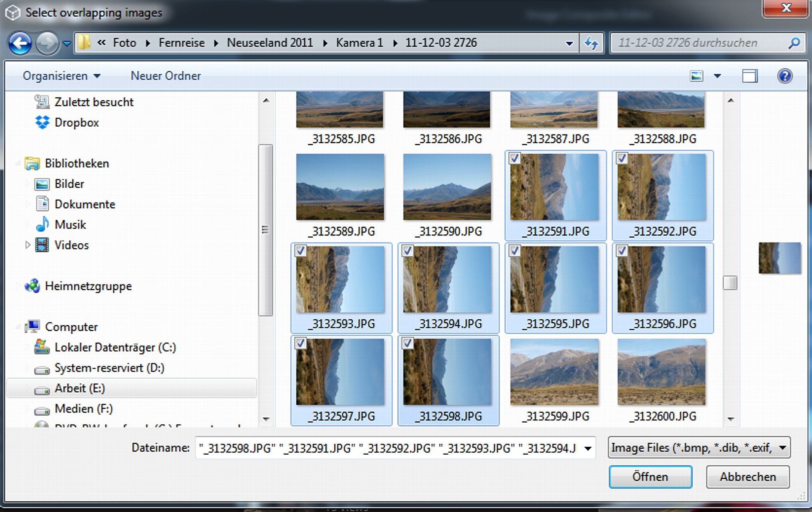Click the Öffnen button
The height and width of the screenshot is (512, 812).
point(650,477)
